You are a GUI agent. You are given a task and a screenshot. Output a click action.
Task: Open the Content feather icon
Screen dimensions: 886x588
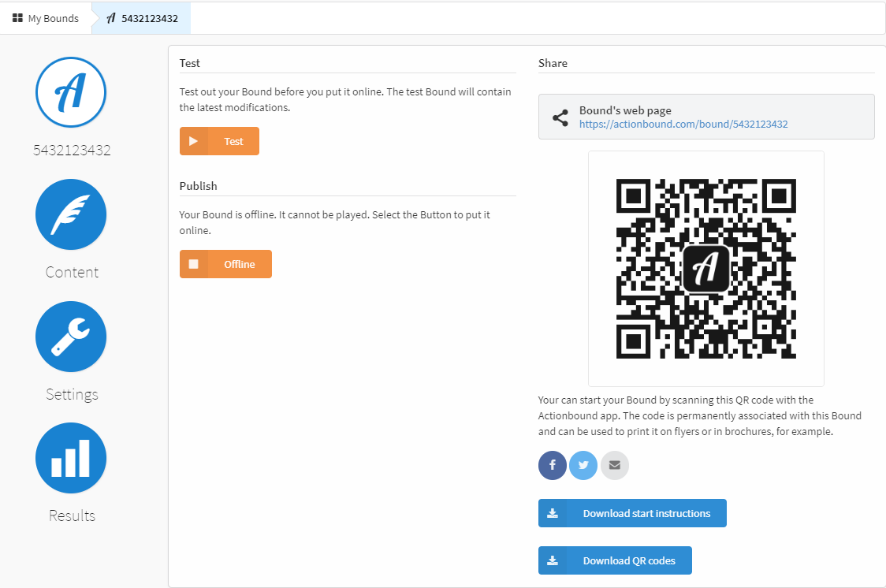pyautogui.click(x=71, y=214)
